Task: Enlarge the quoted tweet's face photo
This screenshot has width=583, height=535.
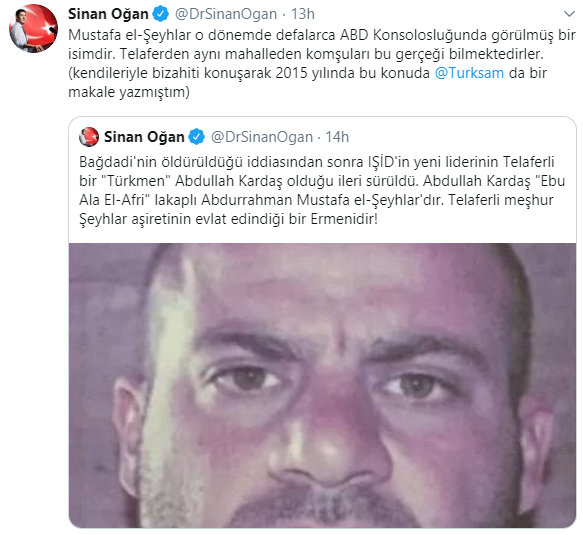Action: [x=322, y=385]
